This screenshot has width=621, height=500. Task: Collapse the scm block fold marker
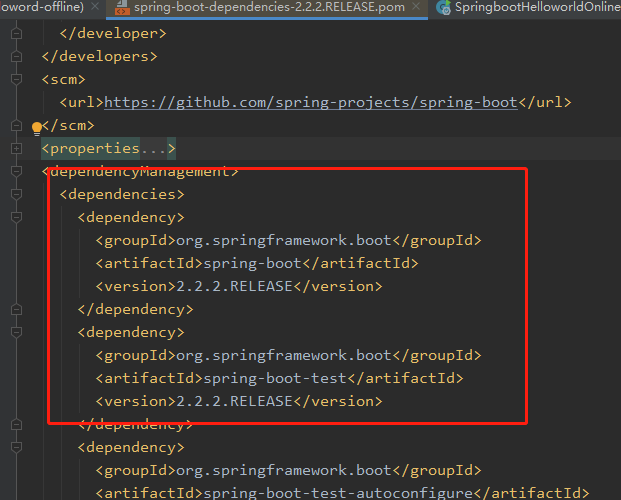tap(16, 79)
